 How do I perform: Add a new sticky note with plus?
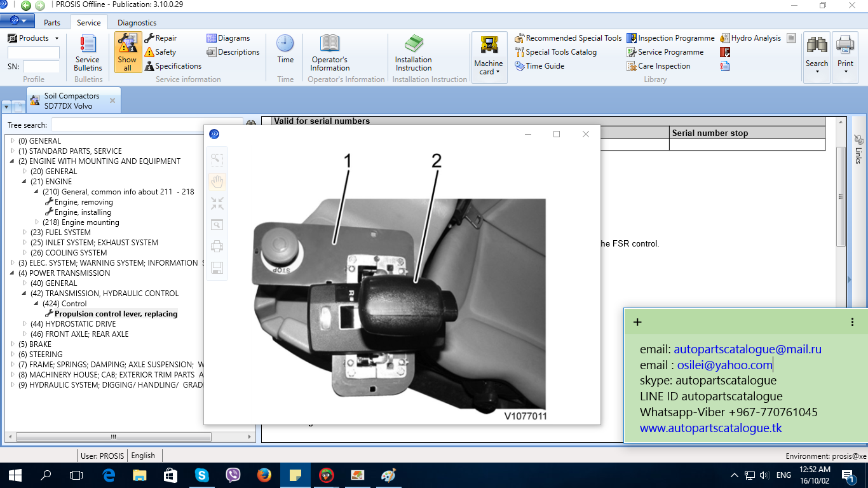(x=637, y=322)
